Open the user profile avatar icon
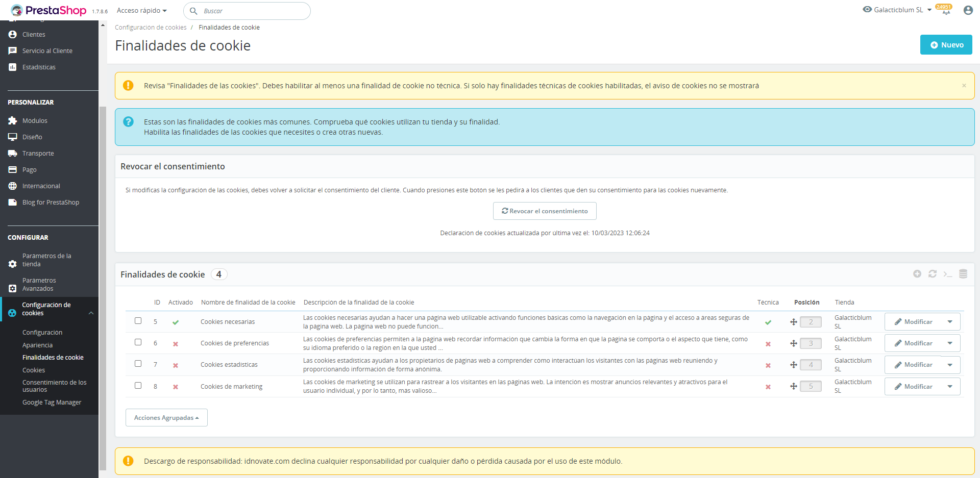This screenshot has height=478, width=980. 968,10
